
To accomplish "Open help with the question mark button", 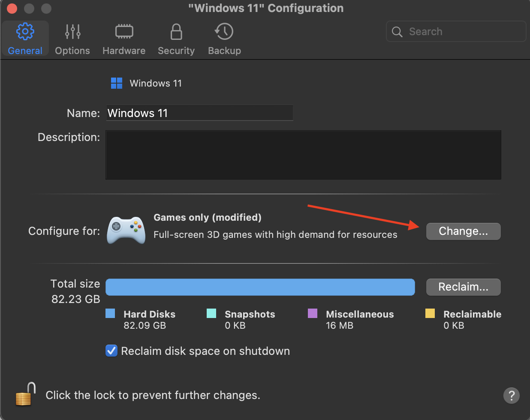I will pyautogui.click(x=511, y=395).
